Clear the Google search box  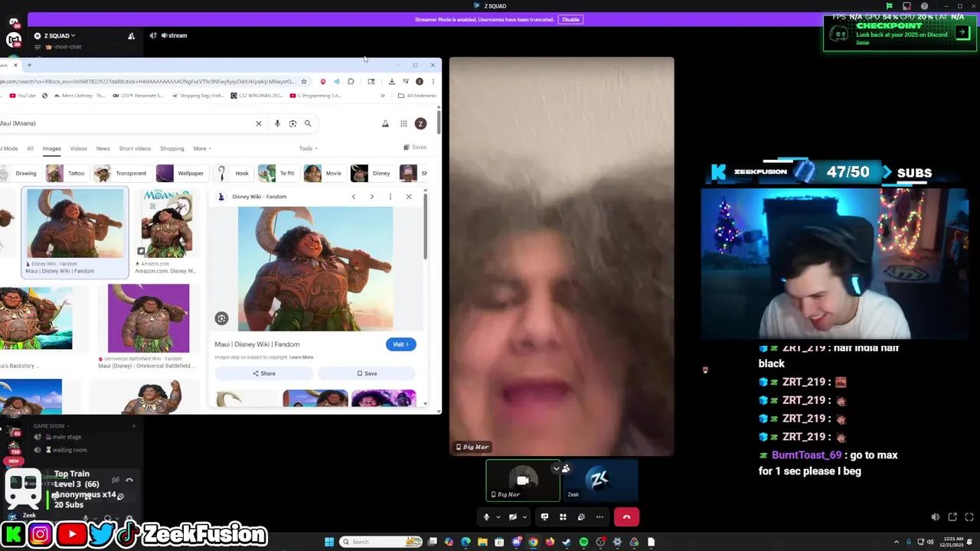tap(259, 123)
